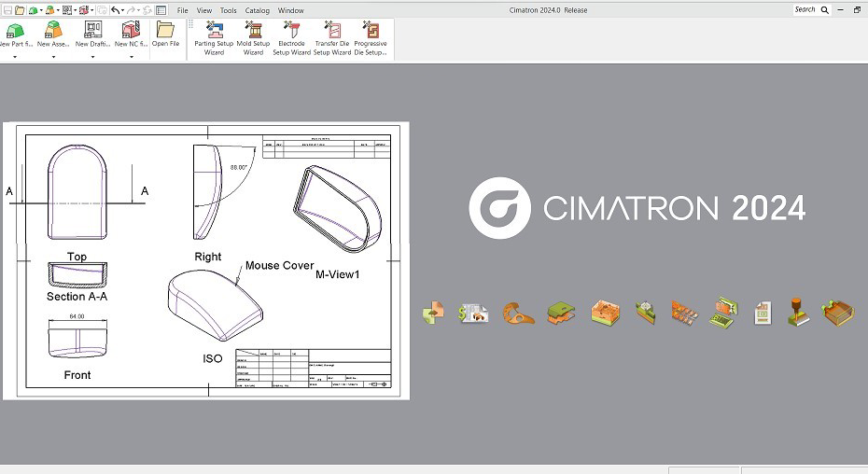Create a New Part file via large icon
The height and width of the screenshot is (474, 868).
pos(15,34)
